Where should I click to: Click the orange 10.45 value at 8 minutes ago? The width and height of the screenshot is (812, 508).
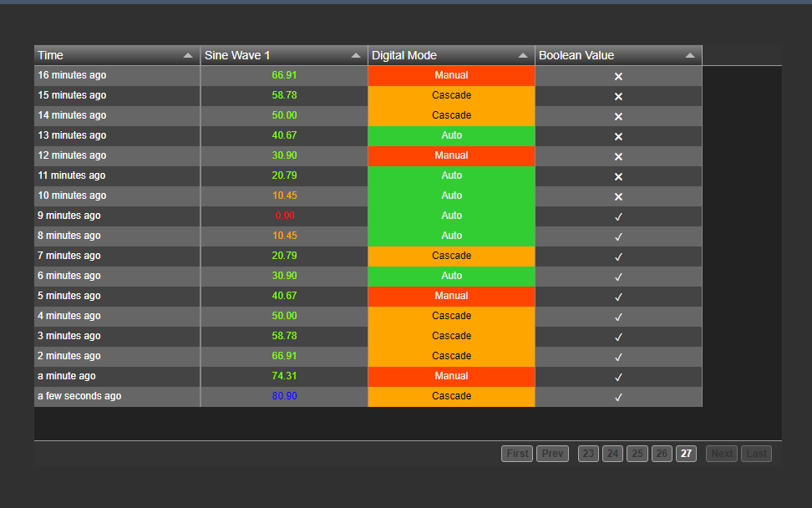tap(285, 236)
